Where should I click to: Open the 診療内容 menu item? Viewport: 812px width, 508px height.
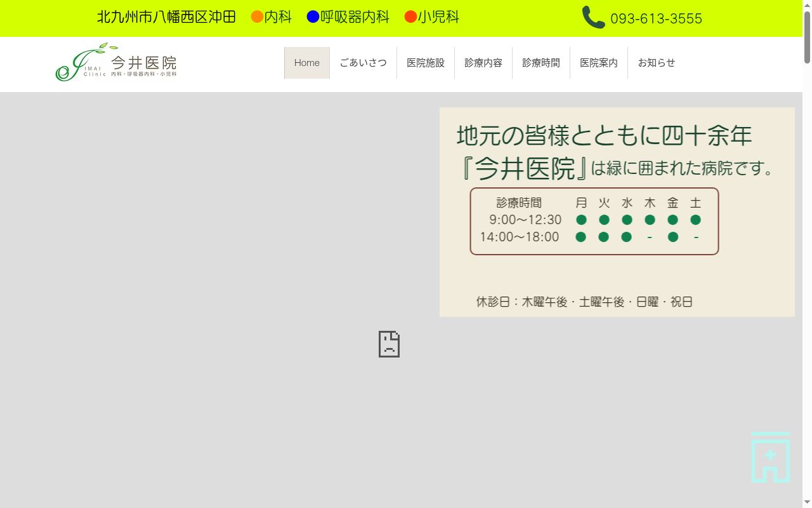pyautogui.click(x=483, y=63)
